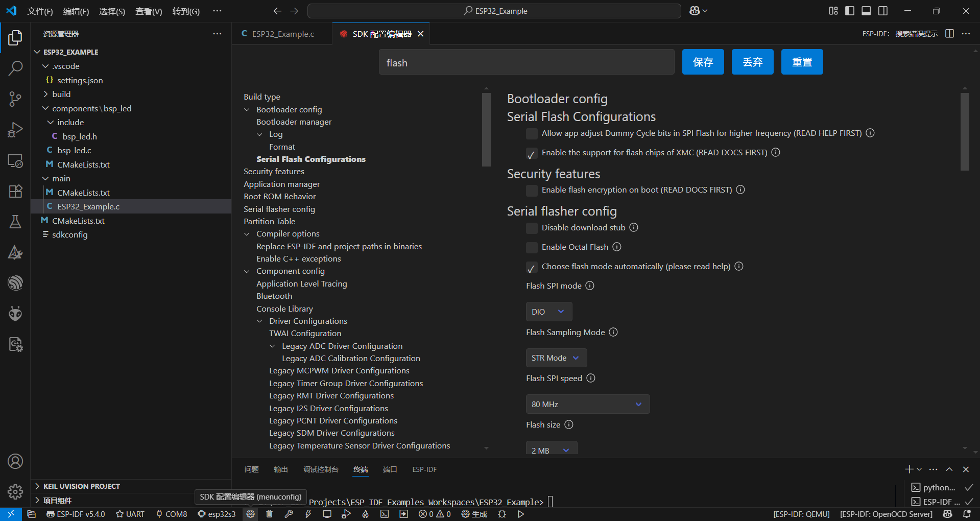This screenshot has width=980, height=521.
Task: Click the SDK configuration editor gear in status bar
Action: [x=250, y=514]
